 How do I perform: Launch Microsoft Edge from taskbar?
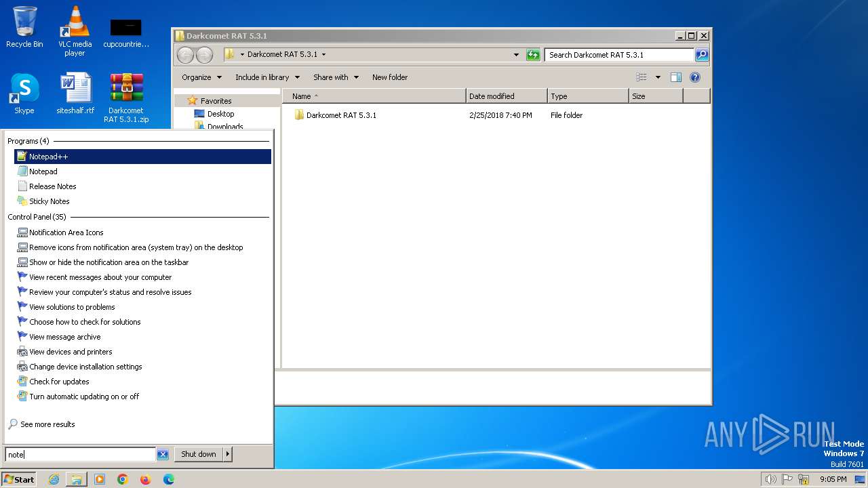point(169,479)
